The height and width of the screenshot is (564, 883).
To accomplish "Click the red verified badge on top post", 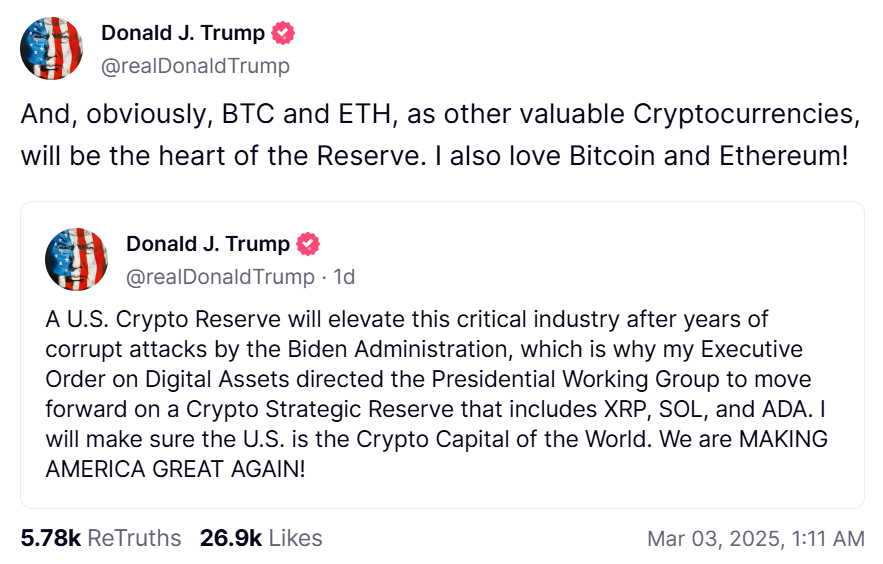I will click(x=284, y=33).
